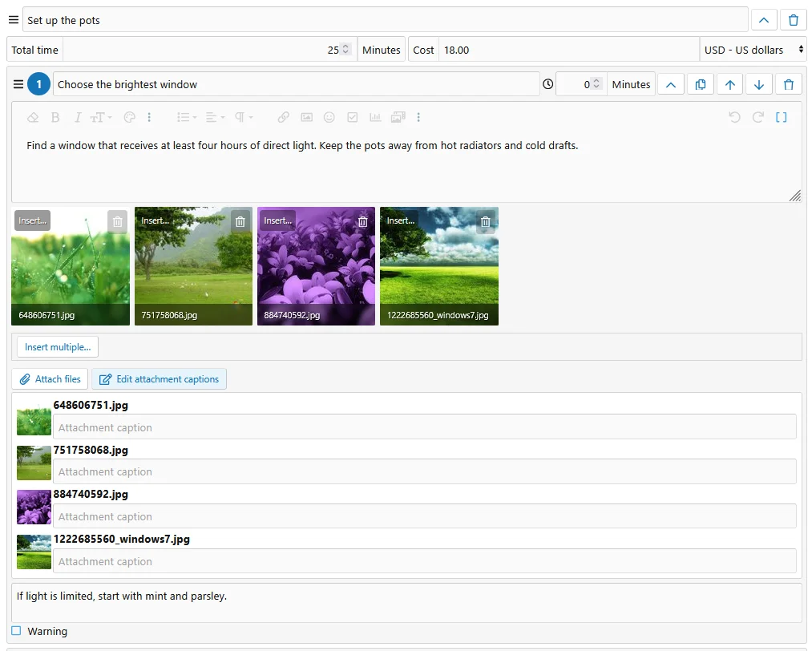Collapse the 'Set up the pots' section

764,20
